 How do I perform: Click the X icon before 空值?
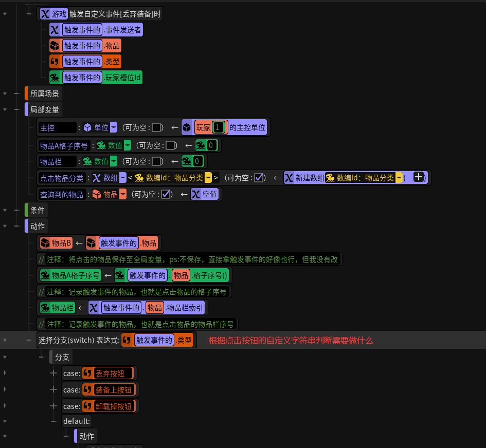coord(196,194)
